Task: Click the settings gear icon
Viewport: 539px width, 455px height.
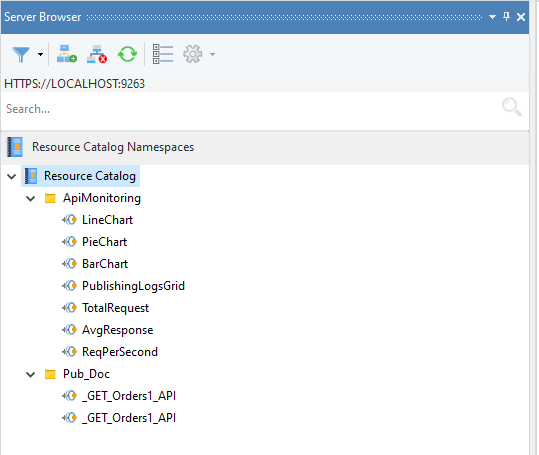Action: (x=192, y=54)
